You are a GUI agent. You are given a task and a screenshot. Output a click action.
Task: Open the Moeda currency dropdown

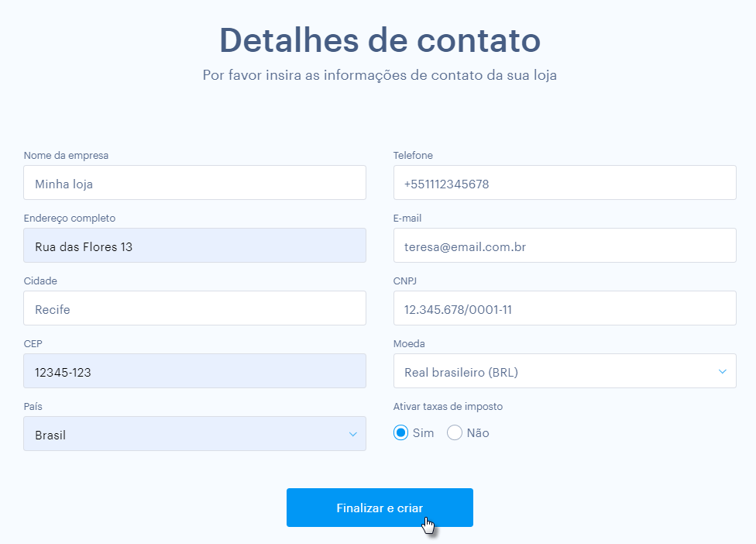565,371
